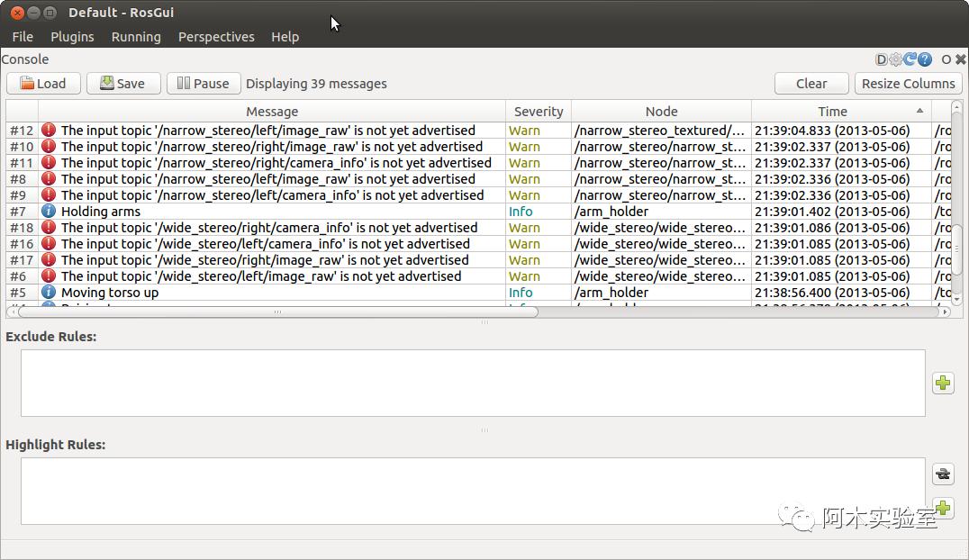
Task: Sort messages by Time column header
Action: [x=832, y=112]
